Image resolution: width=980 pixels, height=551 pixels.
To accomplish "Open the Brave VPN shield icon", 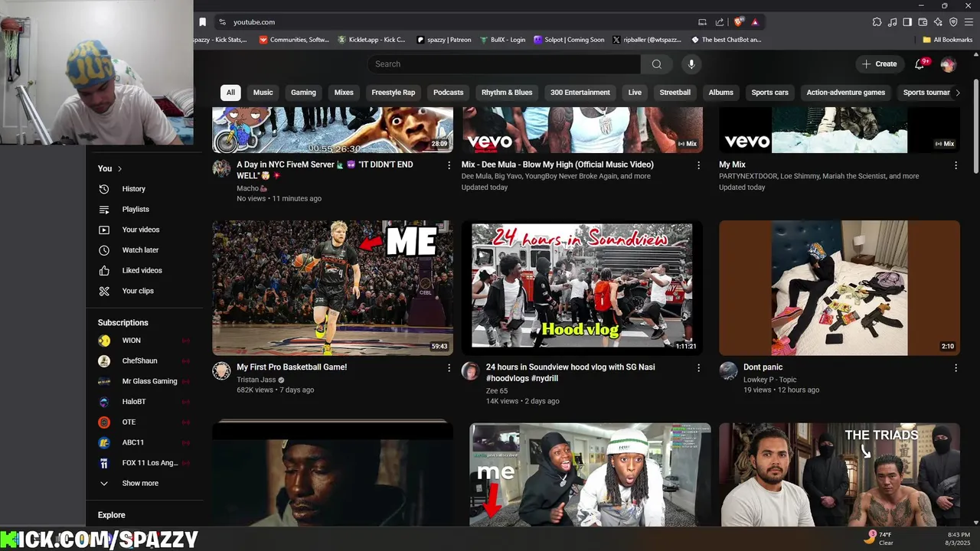I will pos(953,22).
